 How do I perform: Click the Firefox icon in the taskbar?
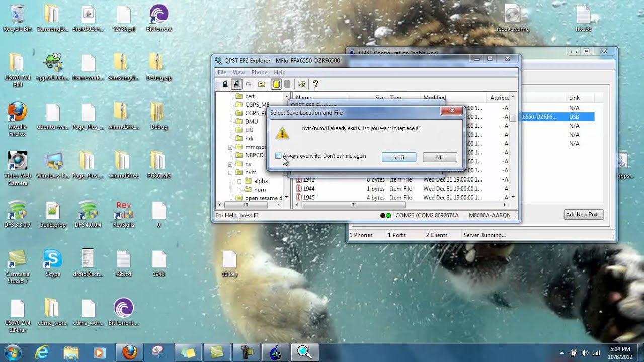[129, 352]
